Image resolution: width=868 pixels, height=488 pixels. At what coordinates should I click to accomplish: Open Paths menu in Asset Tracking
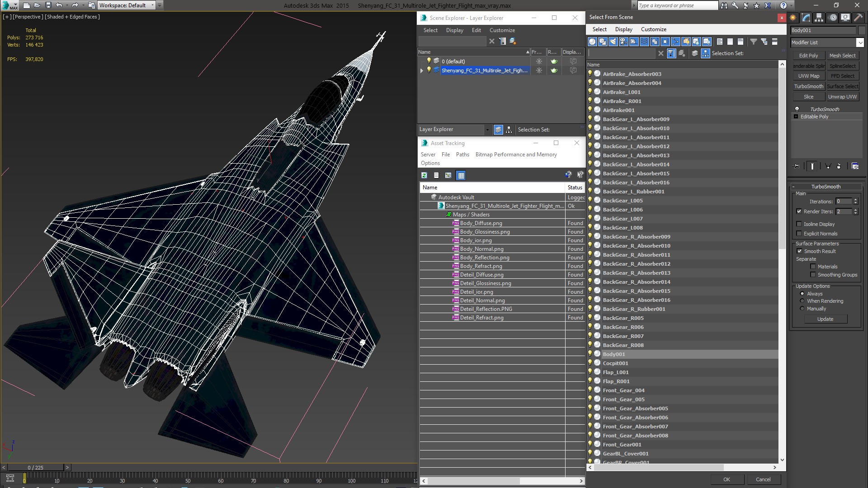point(462,155)
